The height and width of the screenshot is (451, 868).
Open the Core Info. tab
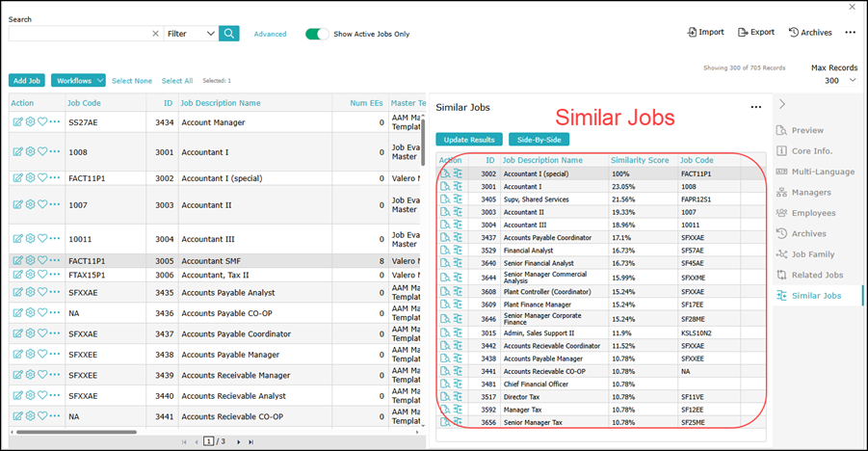coord(811,151)
